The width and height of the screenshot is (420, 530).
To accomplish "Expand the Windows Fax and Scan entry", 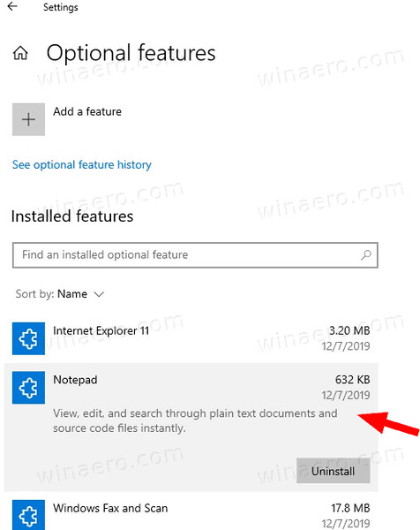I will 191,514.
